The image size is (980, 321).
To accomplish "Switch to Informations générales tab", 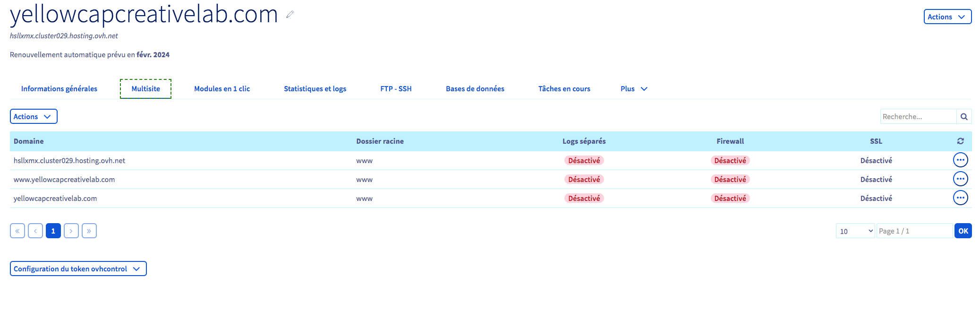I will coord(59,89).
